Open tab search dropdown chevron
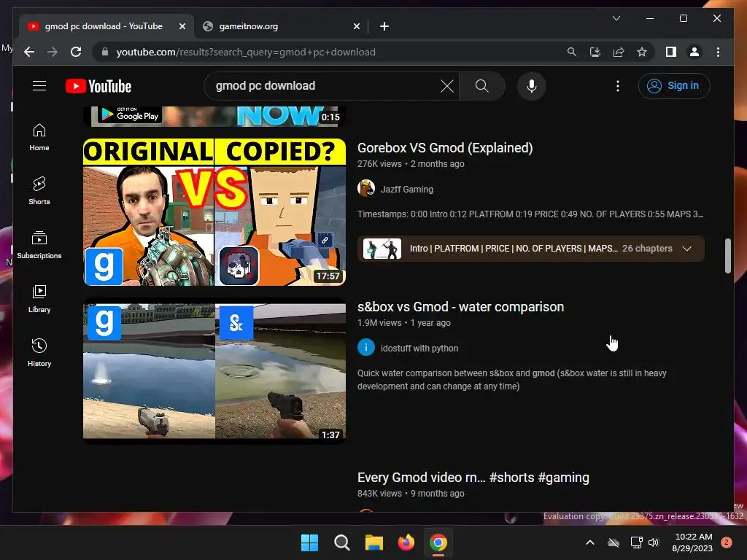Image resolution: width=747 pixels, height=560 pixels. tap(616, 18)
